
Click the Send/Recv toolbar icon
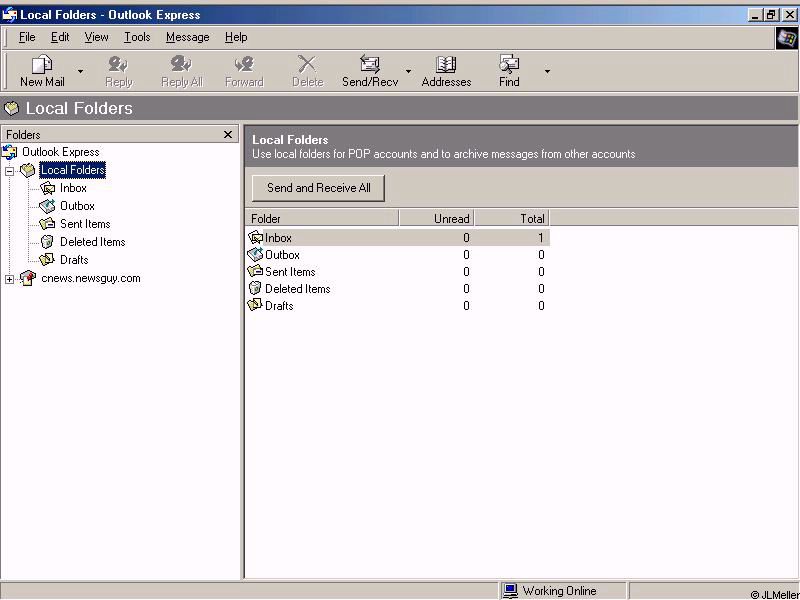pos(370,65)
